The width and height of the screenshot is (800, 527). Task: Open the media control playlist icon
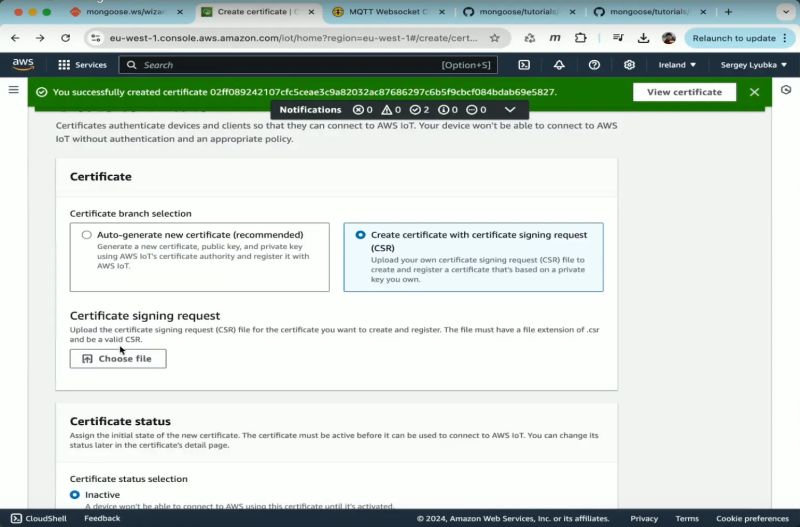618,38
